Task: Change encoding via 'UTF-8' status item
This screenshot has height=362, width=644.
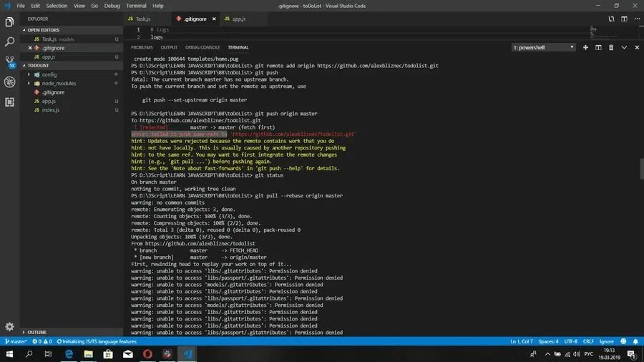Action: (570, 341)
